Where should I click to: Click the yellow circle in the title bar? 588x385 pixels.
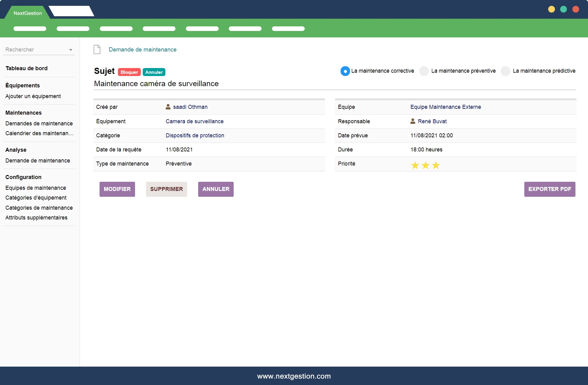pos(551,9)
